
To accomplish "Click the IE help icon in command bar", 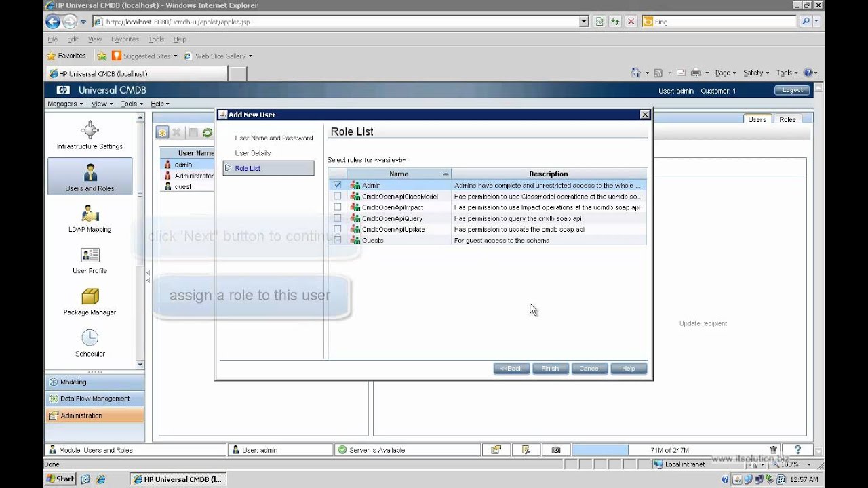I will (x=808, y=73).
